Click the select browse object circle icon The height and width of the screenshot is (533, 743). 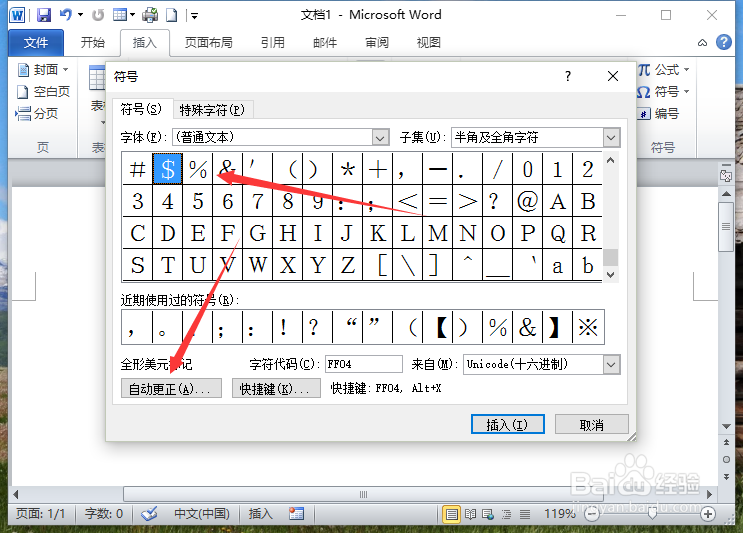(726, 460)
